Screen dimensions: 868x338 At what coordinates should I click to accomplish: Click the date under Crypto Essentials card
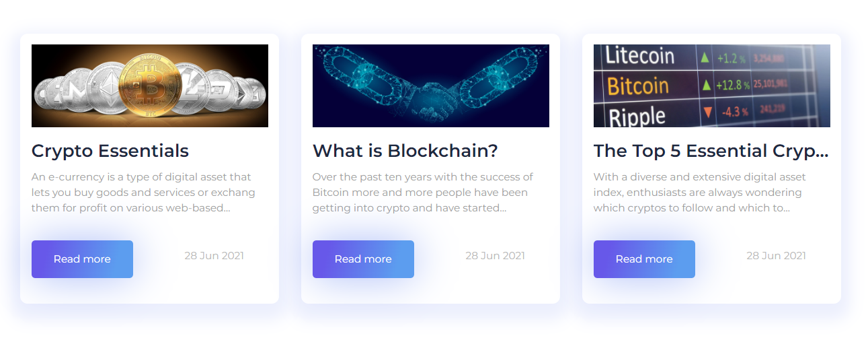(x=214, y=256)
